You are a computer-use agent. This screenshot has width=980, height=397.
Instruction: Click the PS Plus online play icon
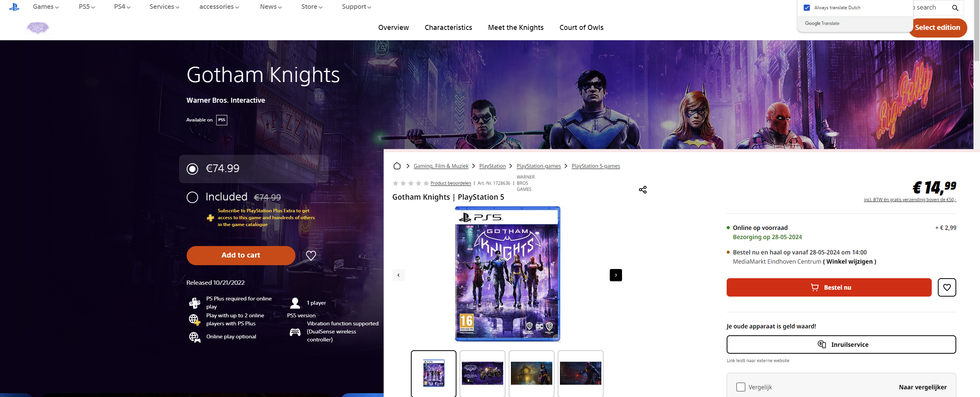tap(195, 303)
